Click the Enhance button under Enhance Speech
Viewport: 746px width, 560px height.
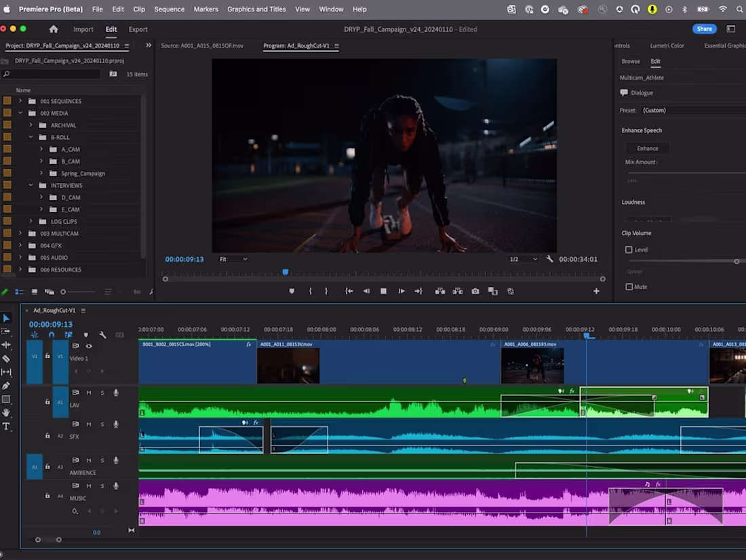[646, 148]
